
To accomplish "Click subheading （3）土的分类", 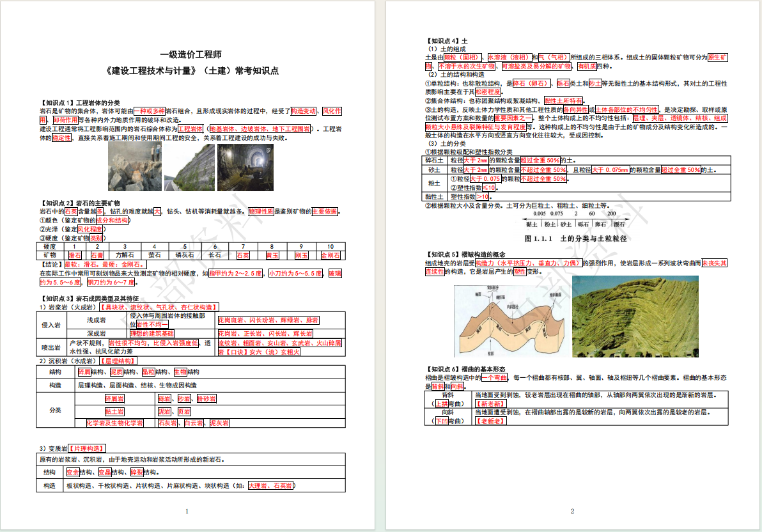I will coord(446,143).
